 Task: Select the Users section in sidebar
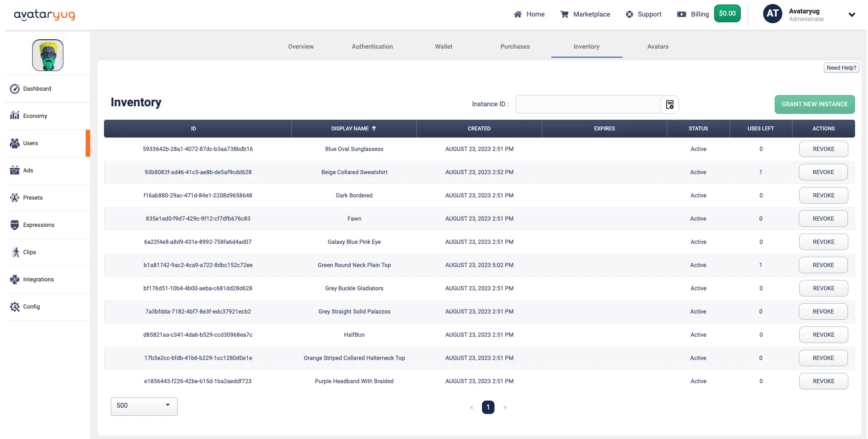coord(30,143)
